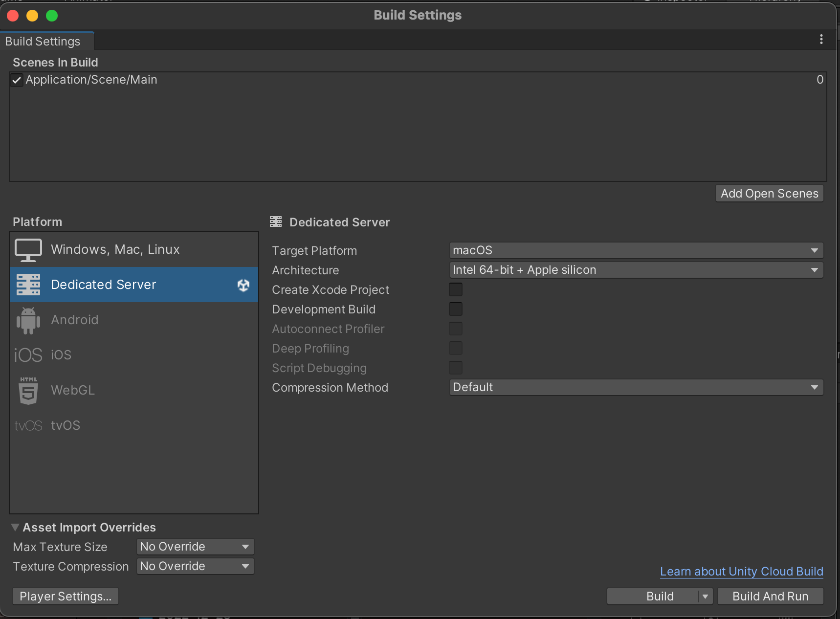Select the Windows, Mac, Linux monitor icon
This screenshot has width=840, height=619.
28,250
